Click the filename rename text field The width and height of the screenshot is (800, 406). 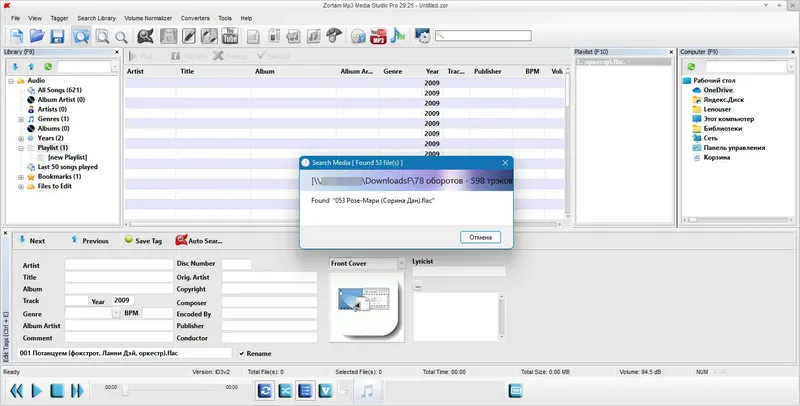click(x=124, y=353)
